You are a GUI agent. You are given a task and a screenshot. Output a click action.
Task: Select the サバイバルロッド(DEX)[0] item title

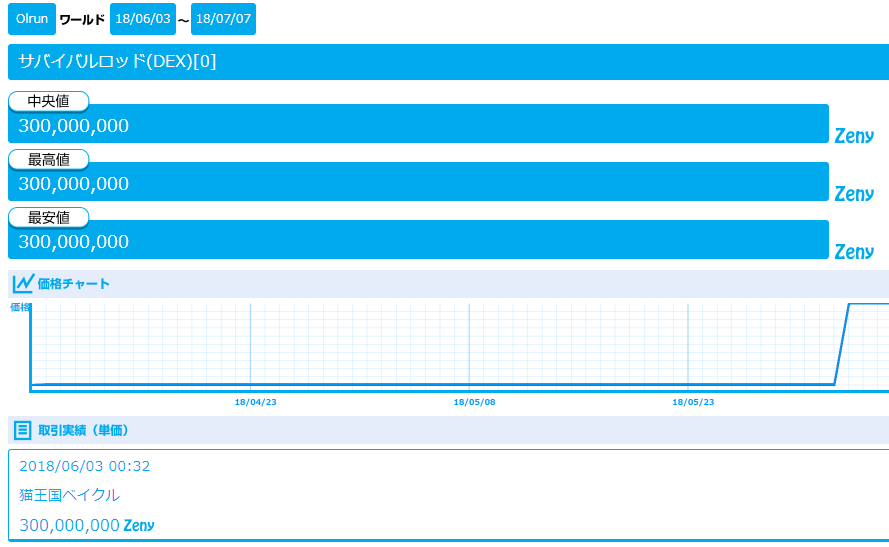click(117, 61)
